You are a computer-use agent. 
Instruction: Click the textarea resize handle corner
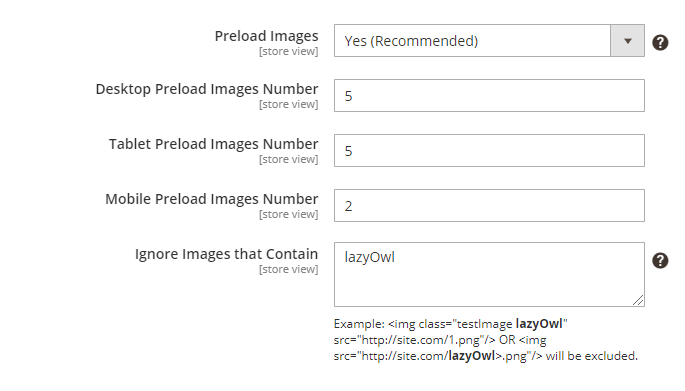click(x=638, y=300)
